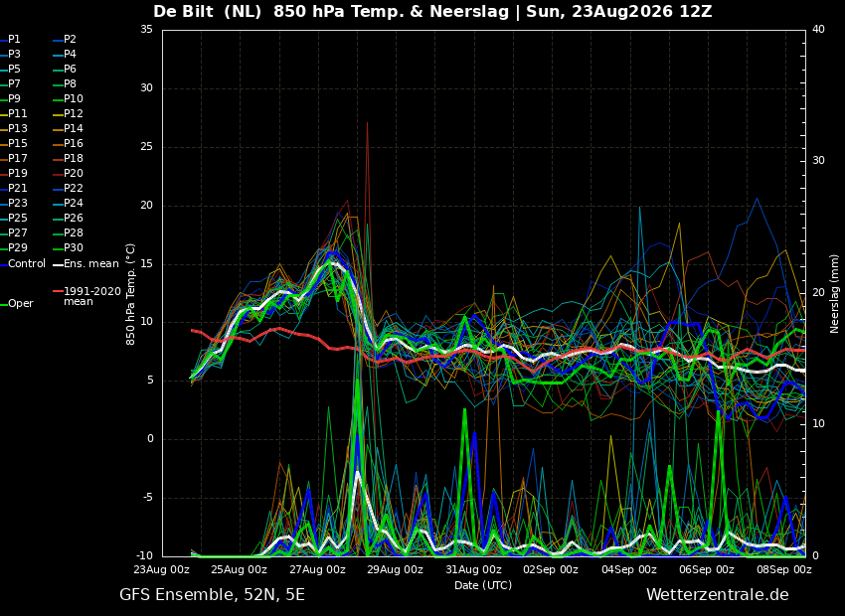Click the P14 legend entry

pos(68,129)
